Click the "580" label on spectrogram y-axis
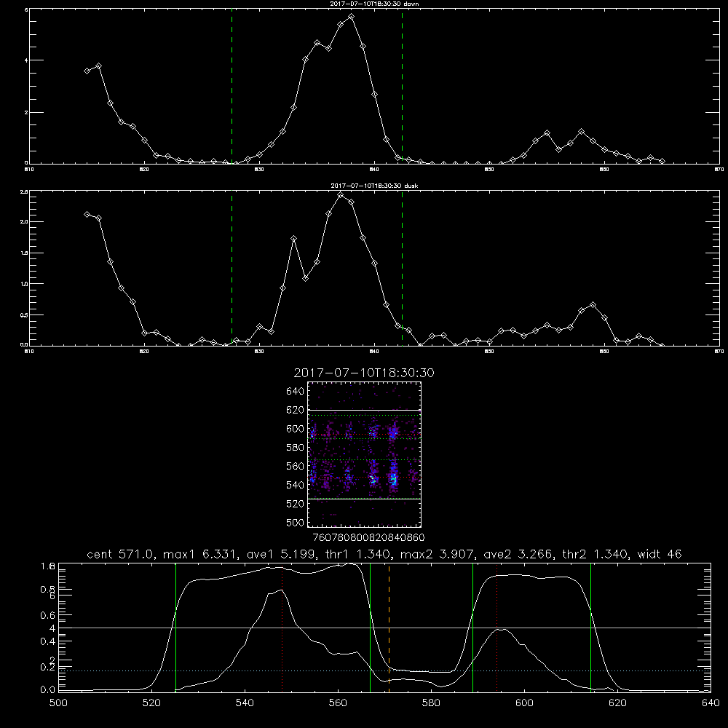 pos(296,448)
